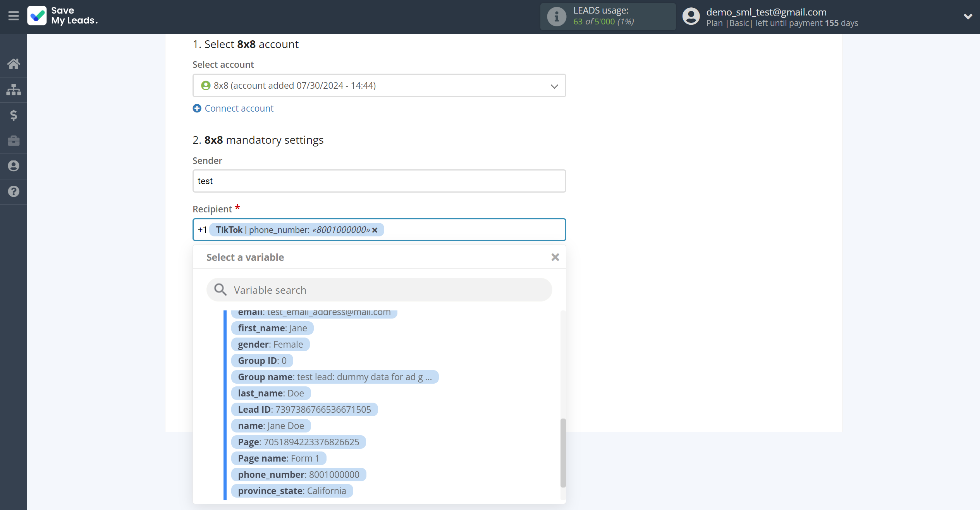Viewport: 980px width, 510px height.
Task: Open the connections sitemap icon
Action: point(14,90)
